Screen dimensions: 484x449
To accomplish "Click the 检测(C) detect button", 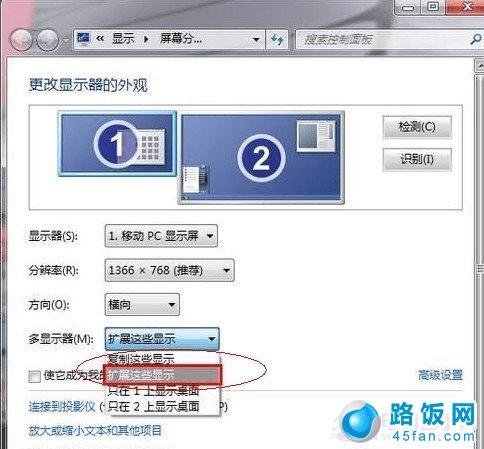I will tap(417, 127).
